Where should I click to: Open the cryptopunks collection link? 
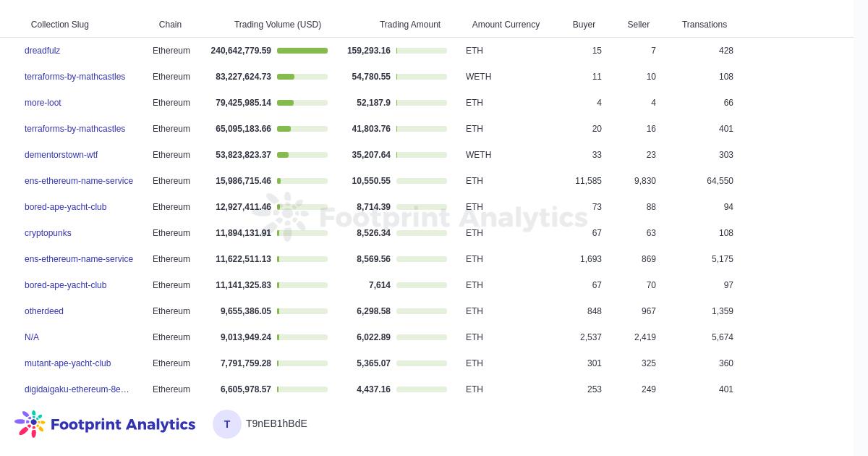[48, 233]
